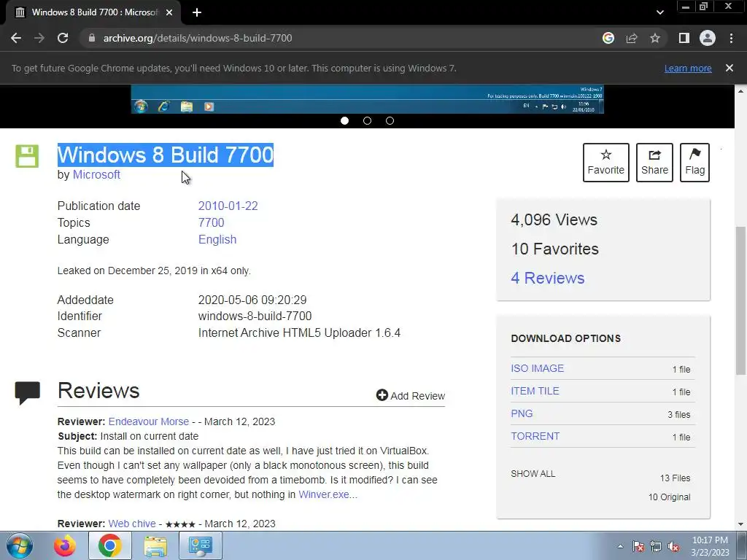Image resolution: width=747 pixels, height=560 pixels.
Task: Click the Flag button
Action: (x=694, y=163)
